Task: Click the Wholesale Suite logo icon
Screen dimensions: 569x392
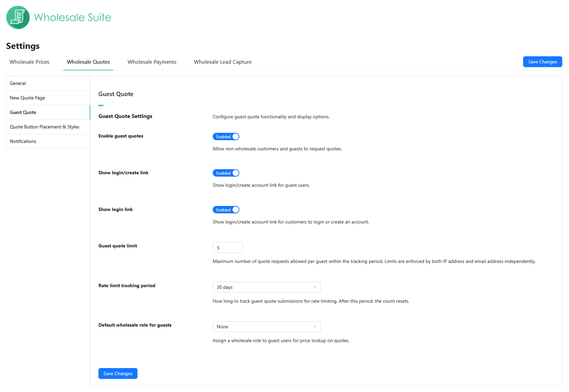Action: pos(18,18)
